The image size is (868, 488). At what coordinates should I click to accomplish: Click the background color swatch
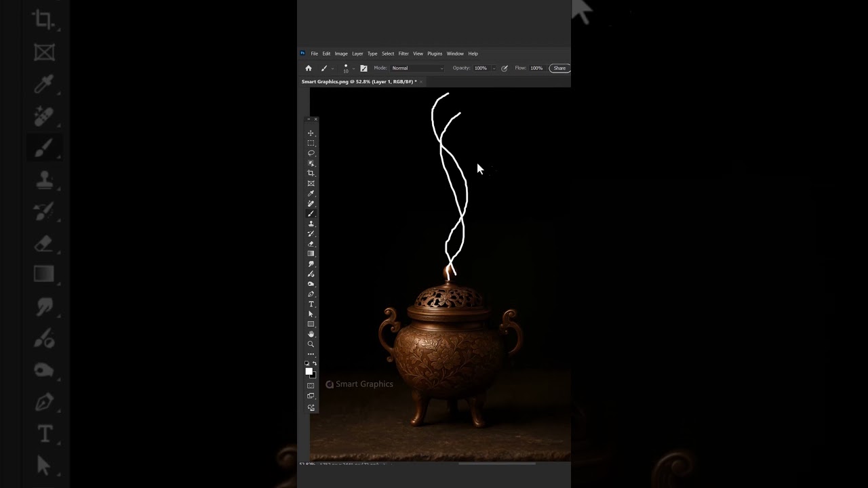(x=314, y=375)
